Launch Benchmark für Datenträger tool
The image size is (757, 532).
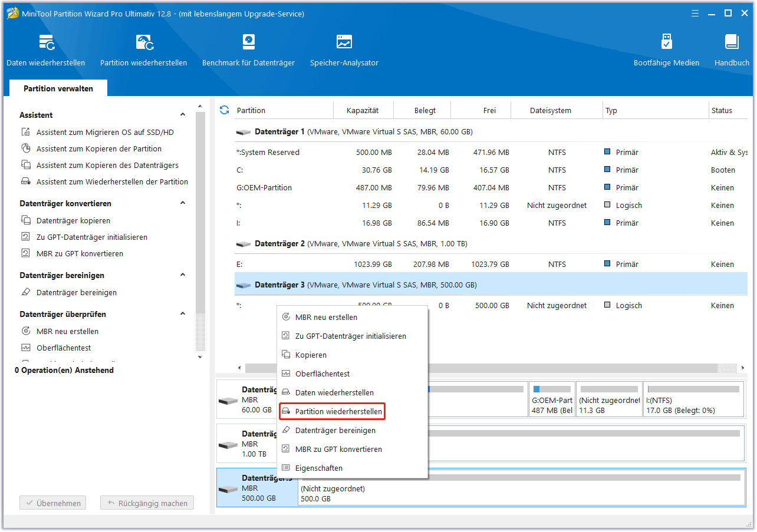(248, 51)
